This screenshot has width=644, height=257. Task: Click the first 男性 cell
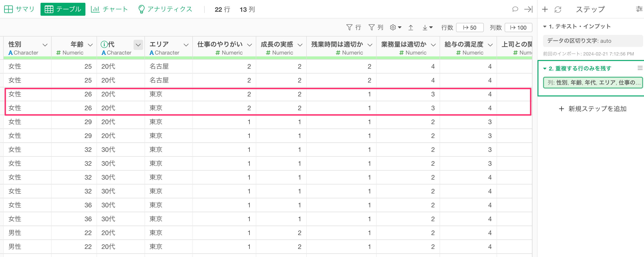(x=27, y=233)
